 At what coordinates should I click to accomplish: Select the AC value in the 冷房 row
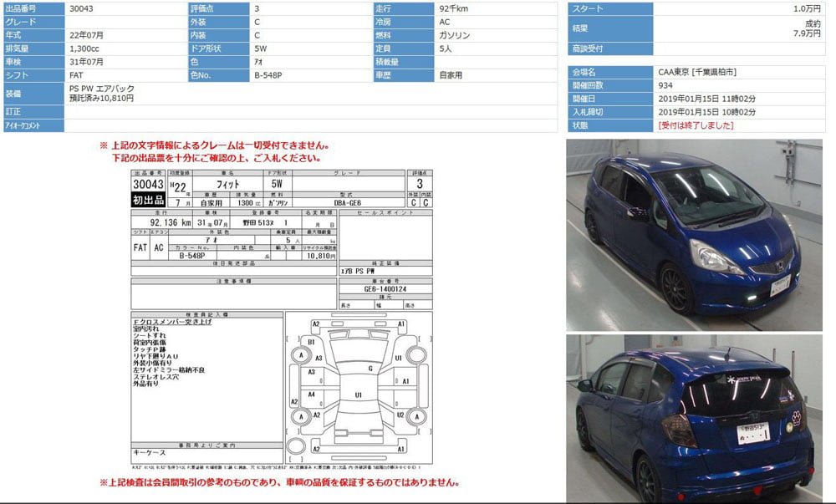point(444,22)
